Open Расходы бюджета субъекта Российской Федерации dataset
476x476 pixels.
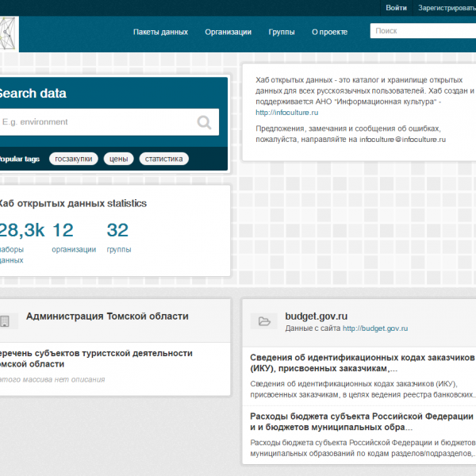point(362,422)
